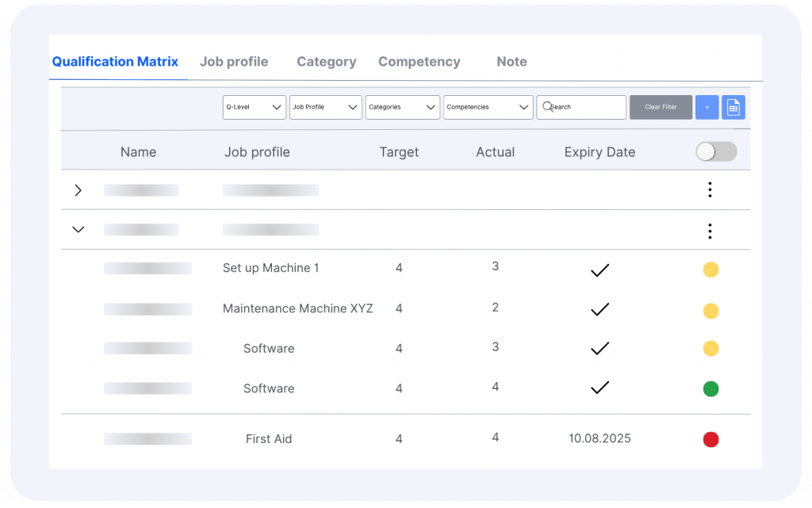The image size is (812, 508).
Task: Open the Q-Level dropdown filter
Action: coord(254,107)
